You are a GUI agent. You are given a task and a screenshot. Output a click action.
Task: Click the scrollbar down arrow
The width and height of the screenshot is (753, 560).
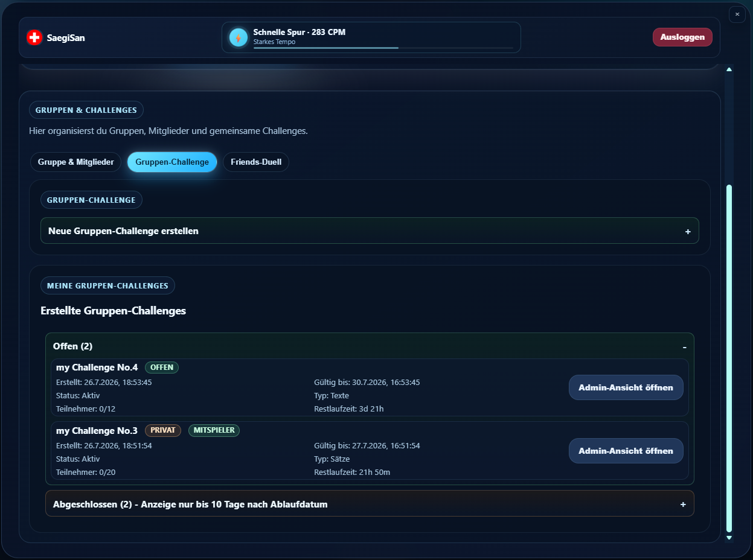coord(729,538)
